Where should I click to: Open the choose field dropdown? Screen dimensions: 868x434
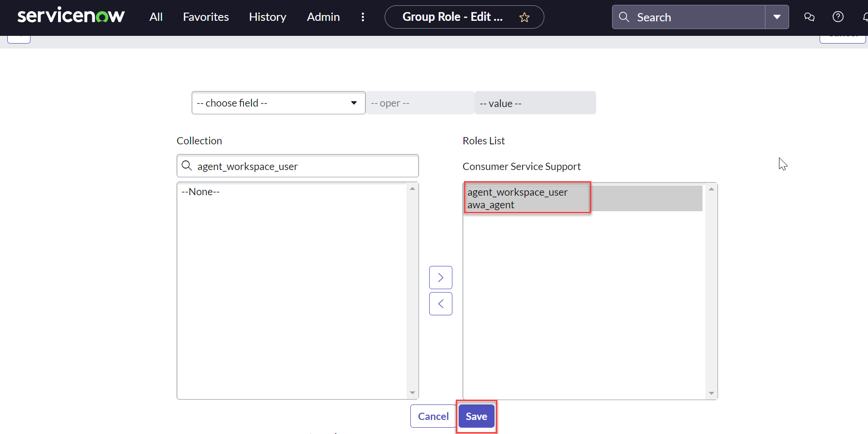click(x=278, y=103)
